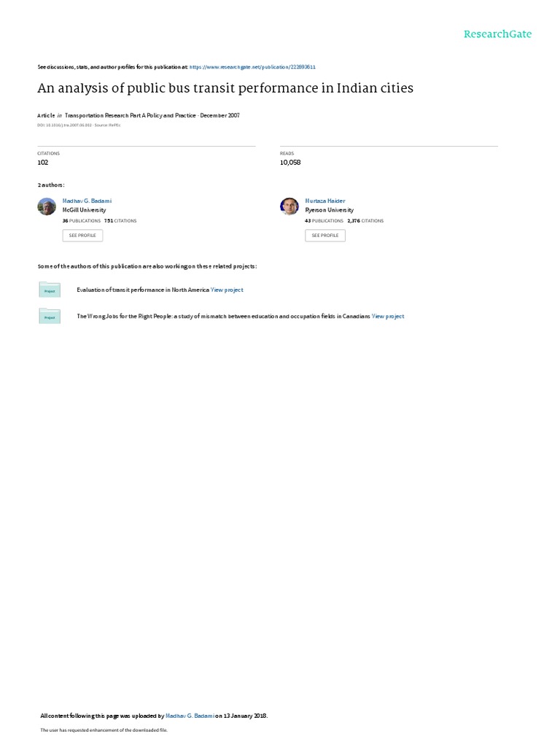Click the ResearchGate logo

coord(497,34)
